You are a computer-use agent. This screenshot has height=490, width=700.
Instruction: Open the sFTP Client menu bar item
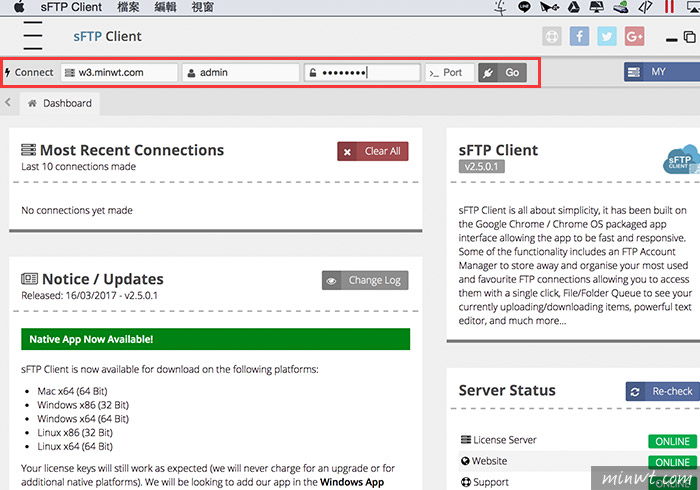point(71,7)
